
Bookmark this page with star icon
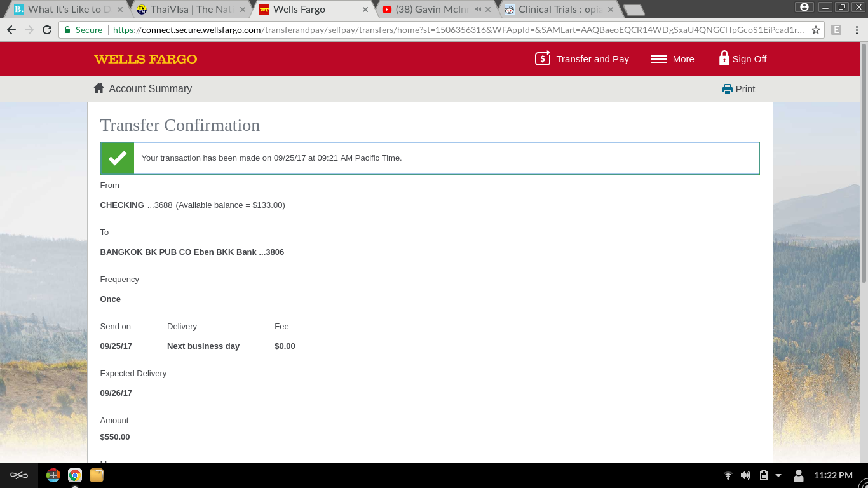point(816,30)
